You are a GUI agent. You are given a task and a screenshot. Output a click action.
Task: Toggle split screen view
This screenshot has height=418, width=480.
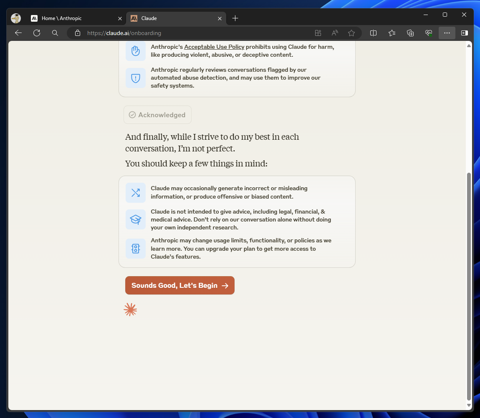coord(373,33)
